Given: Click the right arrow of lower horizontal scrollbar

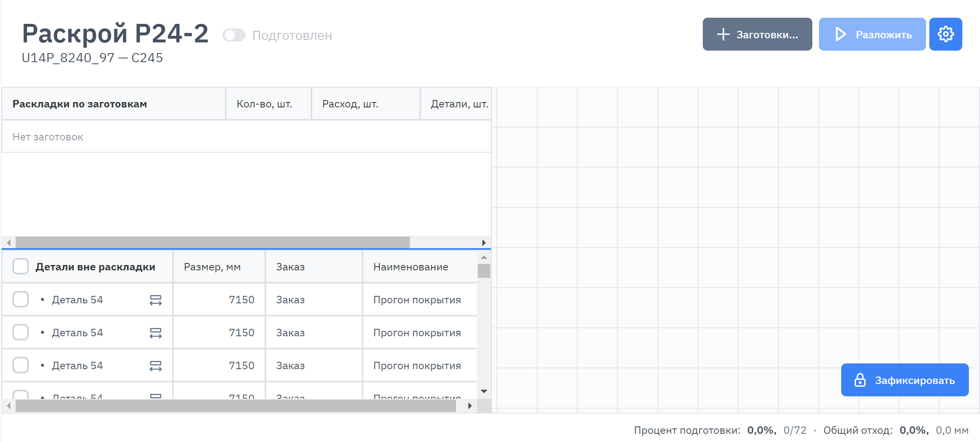Looking at the screenshot, I should pos(470,406).
